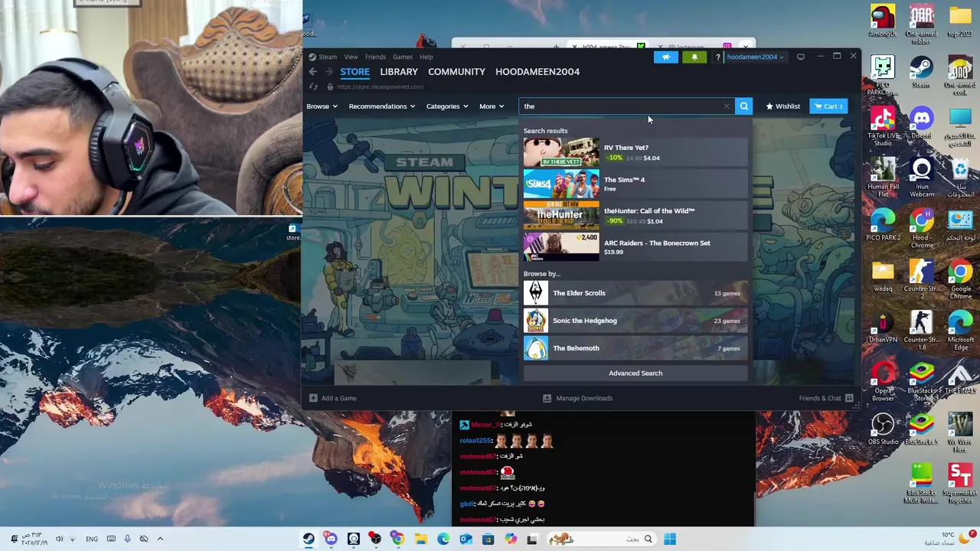Switch Steam to Big Picture mode icon
The image size is (980, 551).
click(801, 57)
